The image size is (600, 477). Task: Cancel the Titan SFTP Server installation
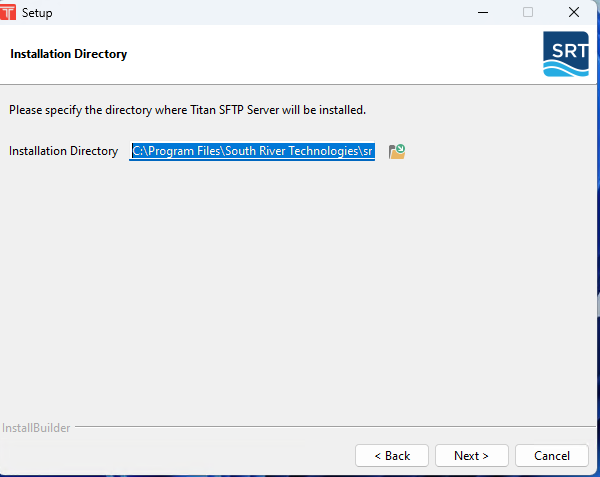coord(551,455)
